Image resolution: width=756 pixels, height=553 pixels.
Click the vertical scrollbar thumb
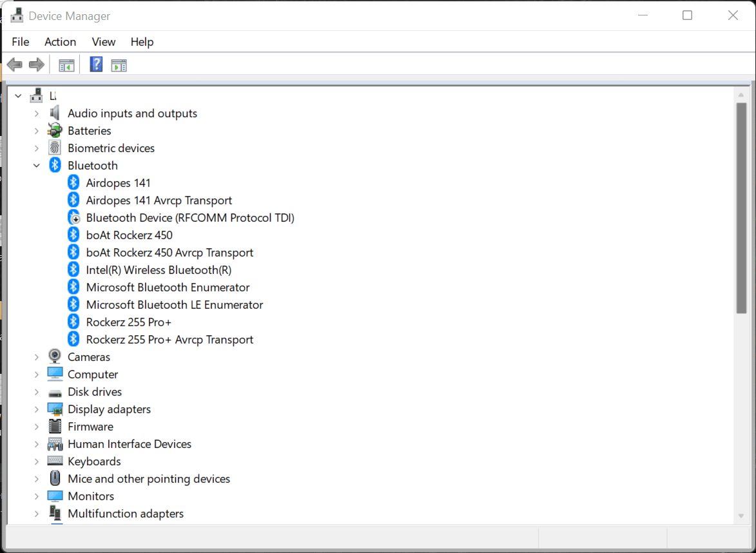pos(741,208)
